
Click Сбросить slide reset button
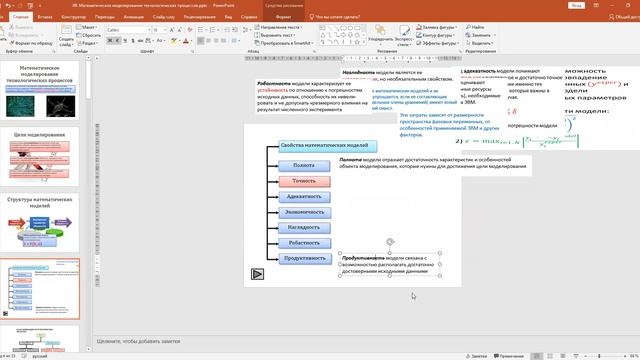coord(88,35)
